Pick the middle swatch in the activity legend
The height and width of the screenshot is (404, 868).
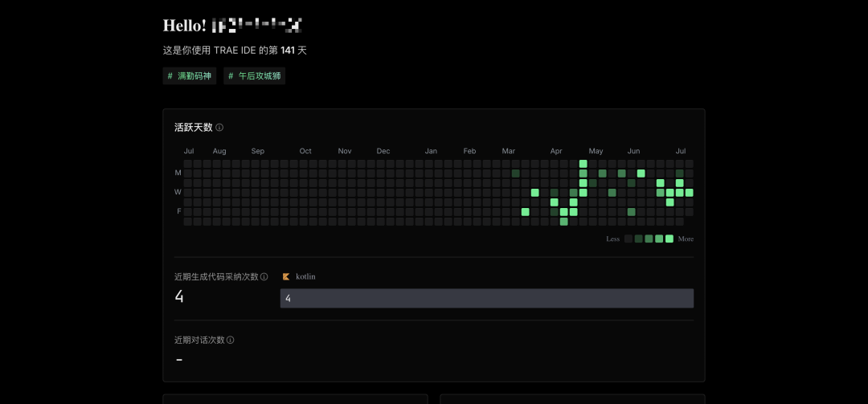click(649, 239)
